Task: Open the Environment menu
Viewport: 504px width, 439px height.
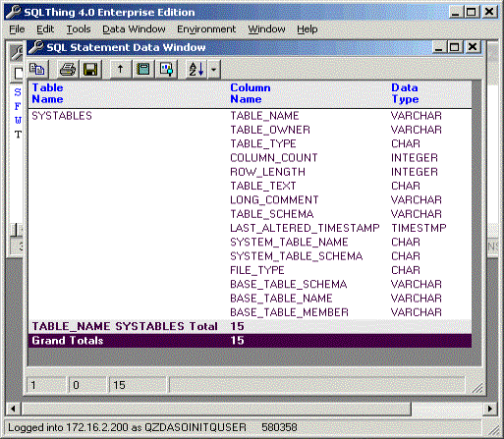Action: point(206,29)
